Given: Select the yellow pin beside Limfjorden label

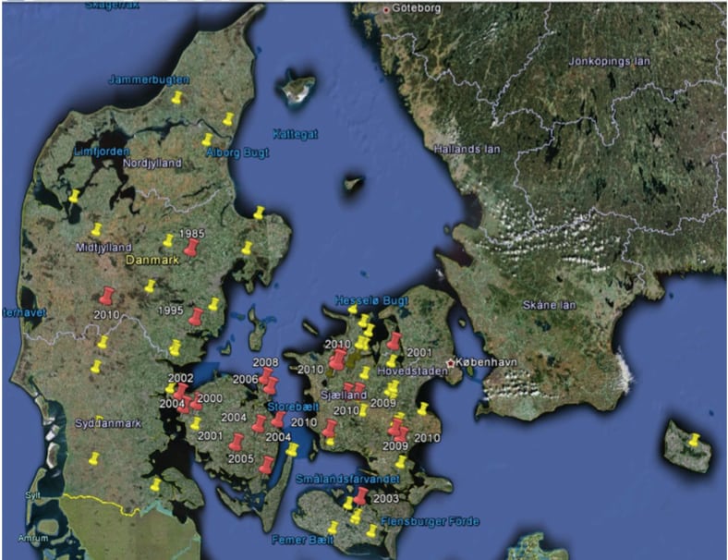Looking at the screenshot, I should (74, 196).
